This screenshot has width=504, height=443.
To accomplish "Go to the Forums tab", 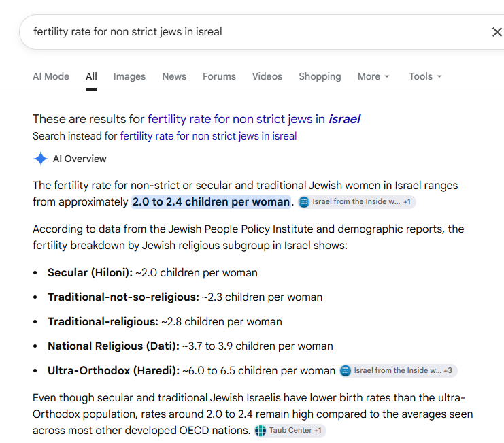I will coord(219,76).
